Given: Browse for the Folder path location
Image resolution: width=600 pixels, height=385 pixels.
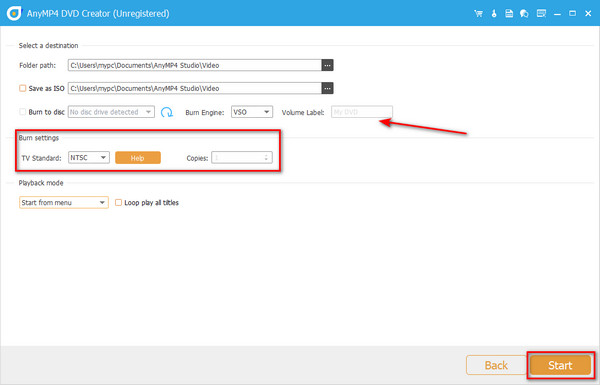Looking at the screenshot, I should tap(327, 65).
